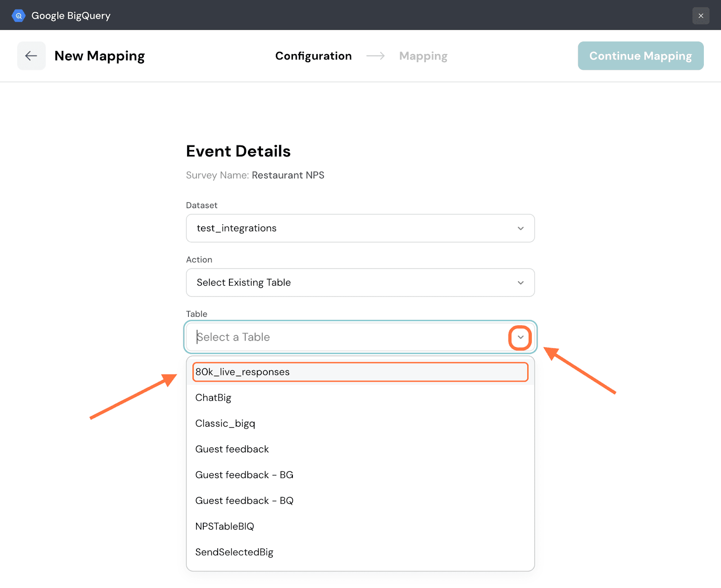Image resolution: width=721 pixels, height=588 pixels.
Task: Select Guest feedback - BG option
Action: (x=244, y=474)
